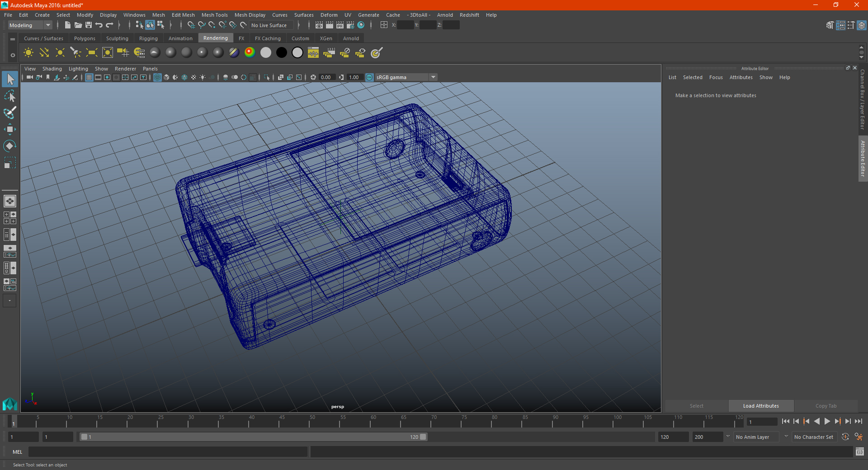868x470 pixels.
Task: Open the Edit Mesh menu
Action: 183,15
